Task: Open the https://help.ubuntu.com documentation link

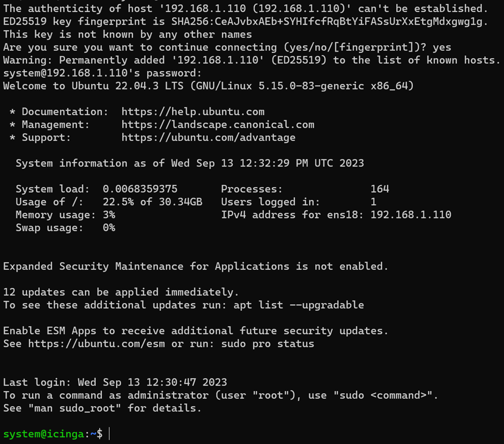Action: (x=192, y=112)
